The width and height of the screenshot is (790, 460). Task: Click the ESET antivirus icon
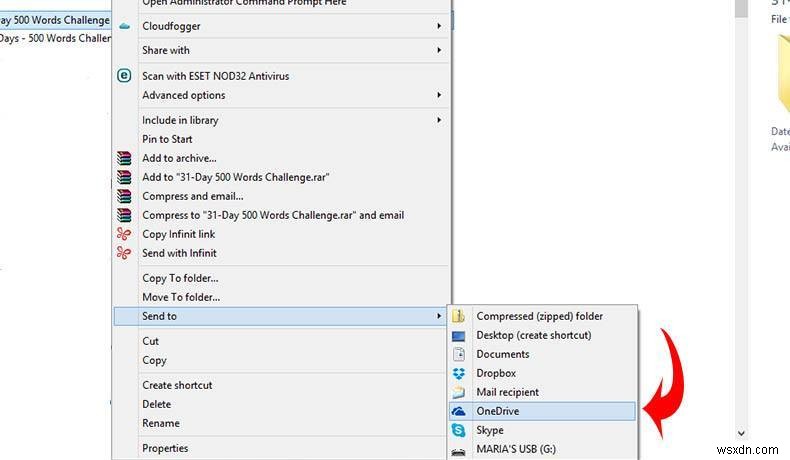(x=124, y=76)
